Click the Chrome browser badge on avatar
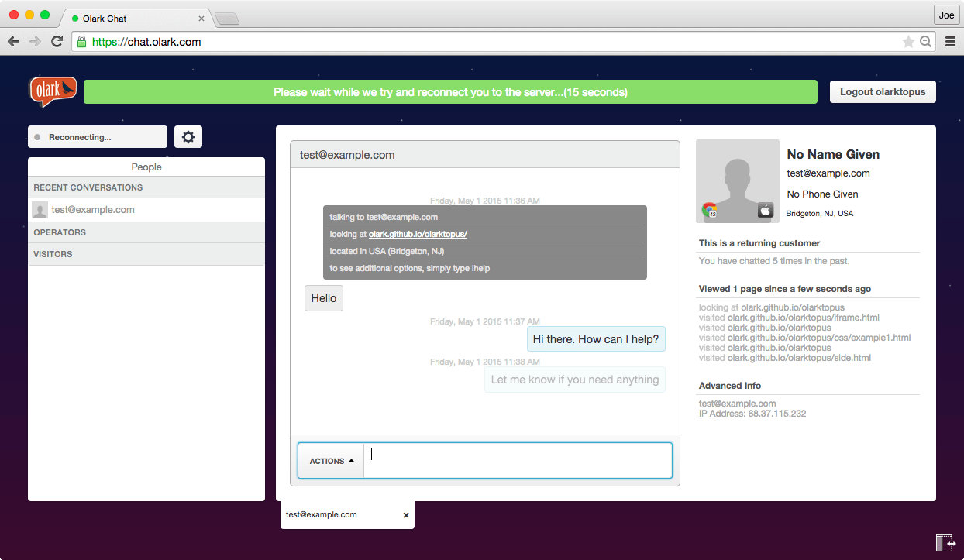Image resolution: width=964 pixels, height=560 pixels. click(709, 210)
